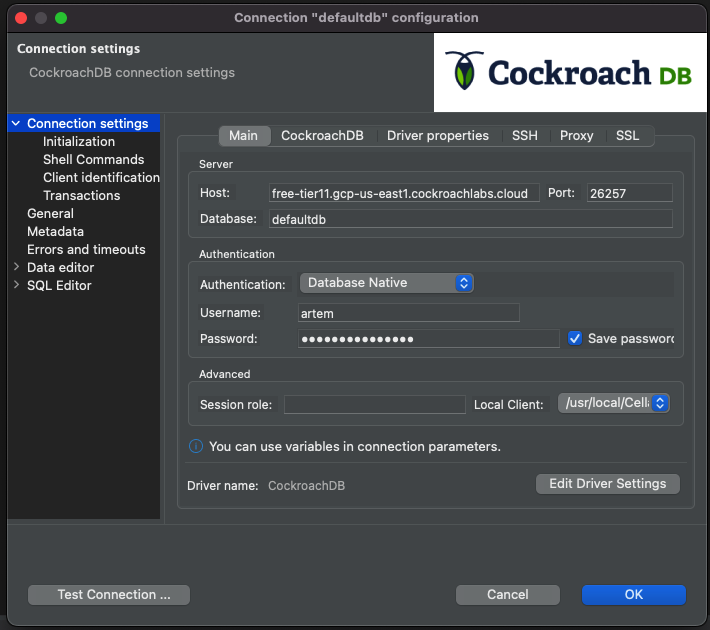Open the SSL tab
Viewport: 710px width, 630px height.
coord(627,135)
